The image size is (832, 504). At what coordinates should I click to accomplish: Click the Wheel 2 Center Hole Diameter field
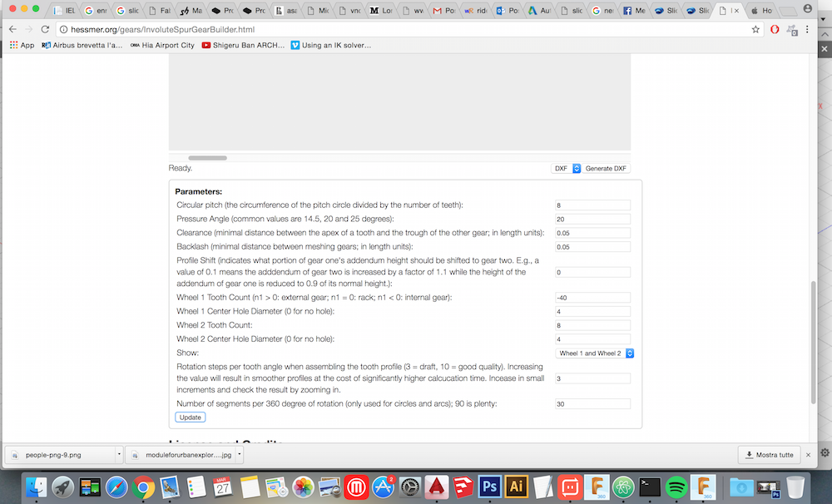pyautogui.click(x=592, y=339)
